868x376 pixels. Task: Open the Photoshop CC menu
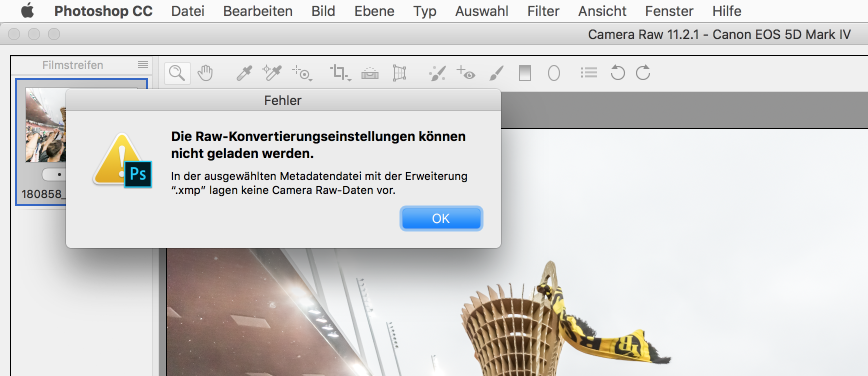(103, 11)
